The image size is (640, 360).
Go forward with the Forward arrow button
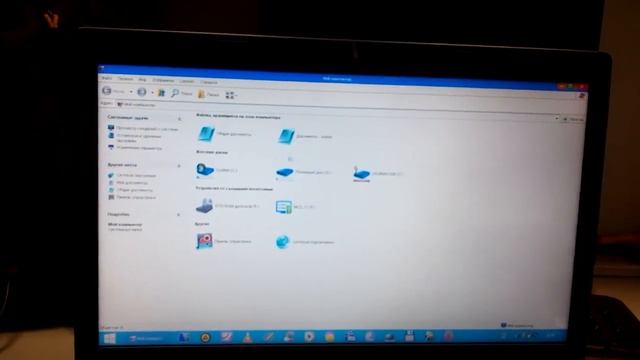click(x=142, y=92)
